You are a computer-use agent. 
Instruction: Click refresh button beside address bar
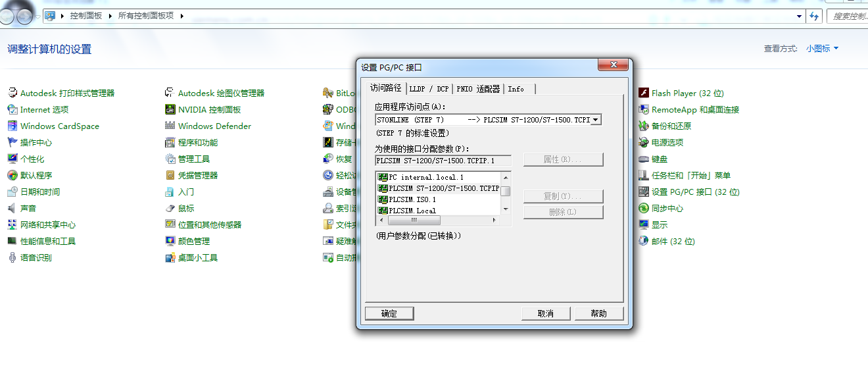coord(815,16)
